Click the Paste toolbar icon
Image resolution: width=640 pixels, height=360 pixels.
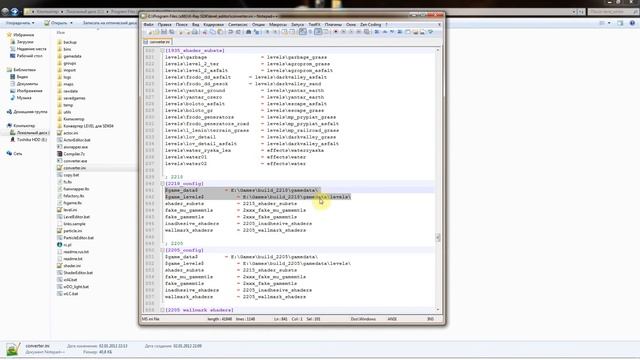[220, 32]
